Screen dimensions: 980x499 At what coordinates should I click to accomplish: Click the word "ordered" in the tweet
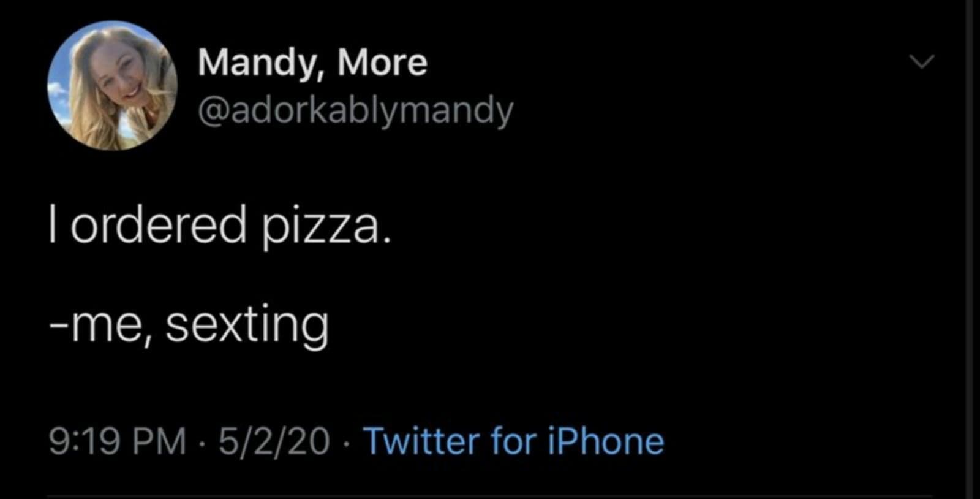[159, 224]
